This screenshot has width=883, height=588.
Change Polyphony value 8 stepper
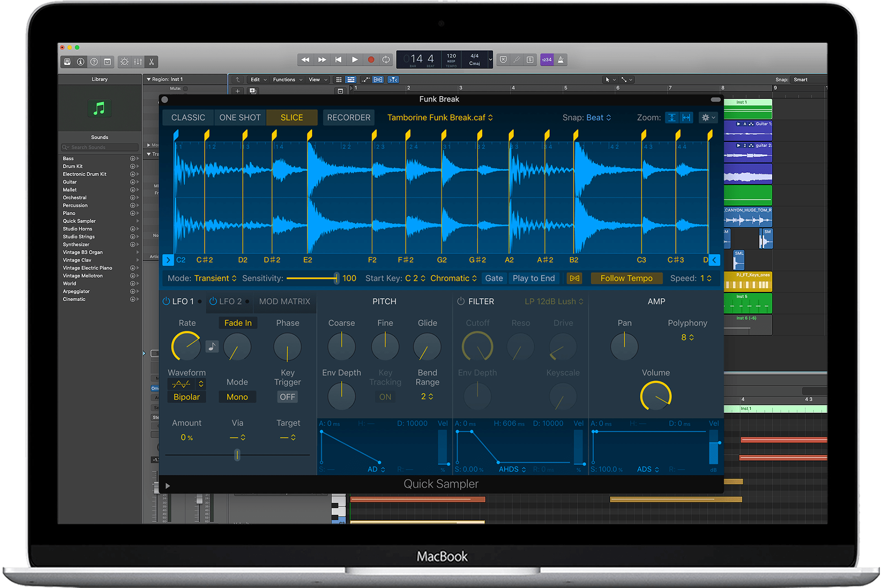tap(687, 337)
